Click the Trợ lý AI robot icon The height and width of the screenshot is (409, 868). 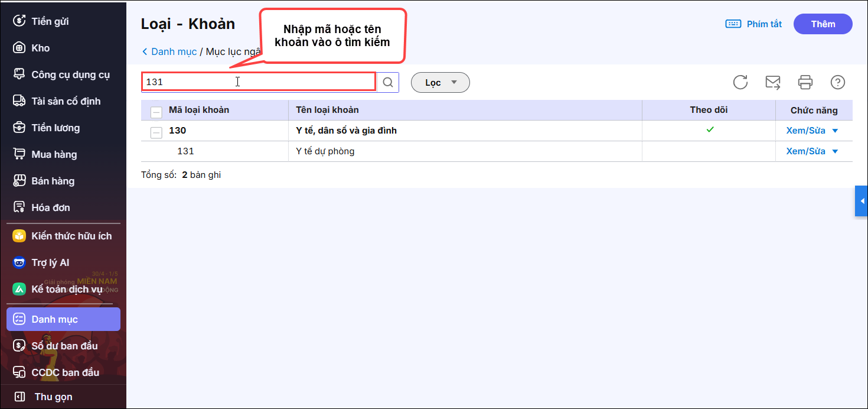[19, 262]
